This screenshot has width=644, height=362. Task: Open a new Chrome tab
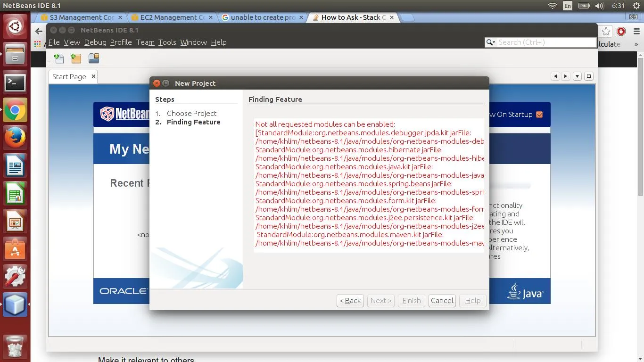pos(407,18)
